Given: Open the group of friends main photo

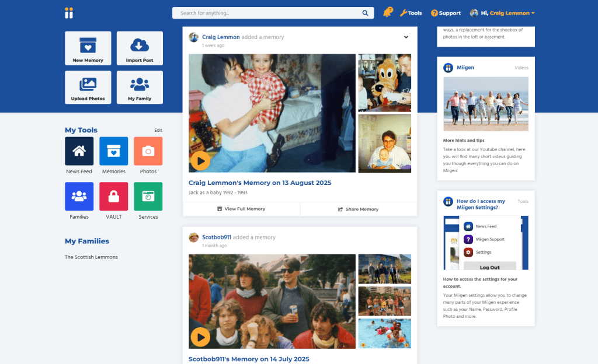Looking at the screenshot, I should (x=272, y=302).
